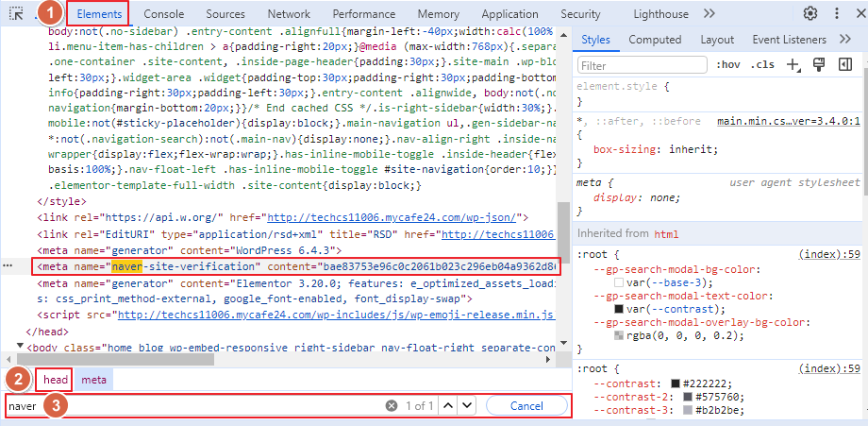The width and height of the screenshot is (868, 426).
Task: Open the DevTools three-dot customize menu
Action: [x=837, y=14]
